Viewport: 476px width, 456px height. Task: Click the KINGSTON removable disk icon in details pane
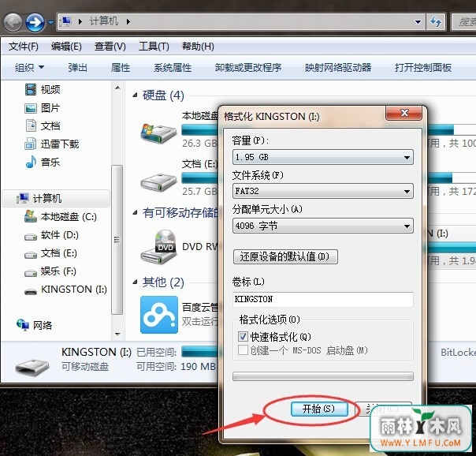(x=32, y=368)
